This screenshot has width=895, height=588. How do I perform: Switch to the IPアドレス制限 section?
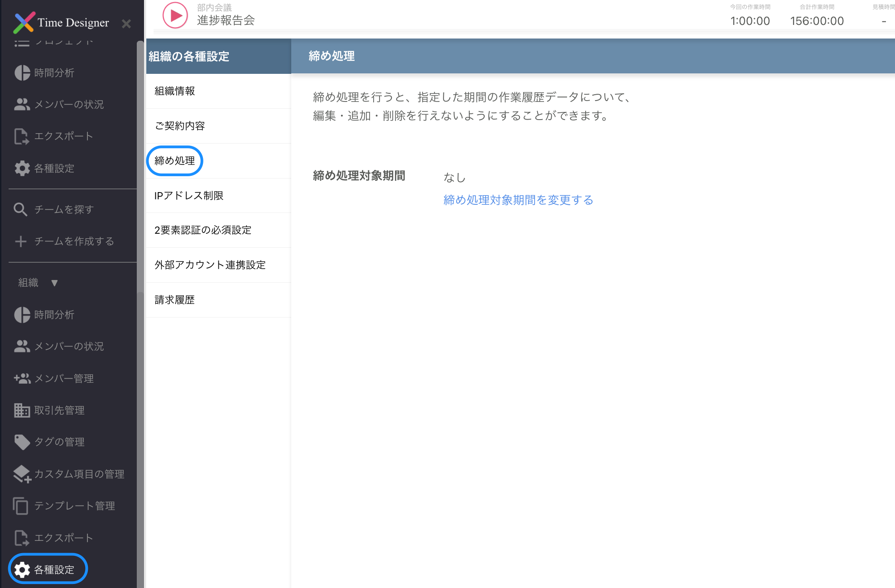(190, 195)
